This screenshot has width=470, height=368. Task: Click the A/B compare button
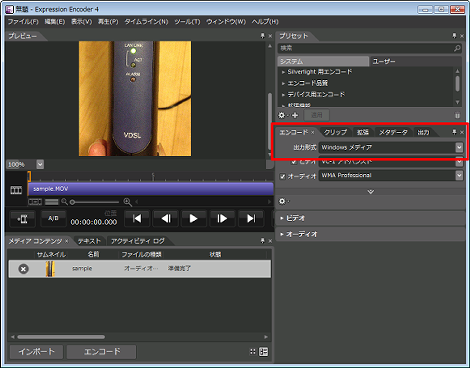(53, 218)
